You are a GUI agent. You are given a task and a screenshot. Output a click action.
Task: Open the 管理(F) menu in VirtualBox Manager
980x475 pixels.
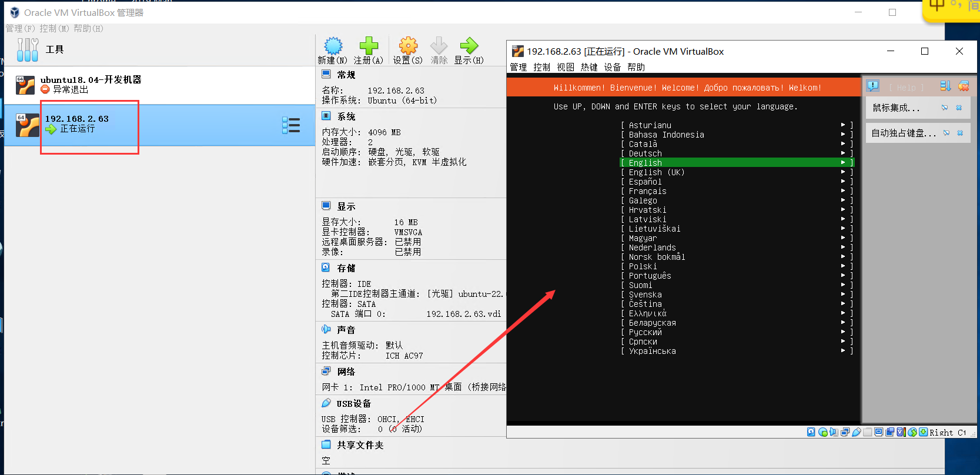[x=21, y=28]
